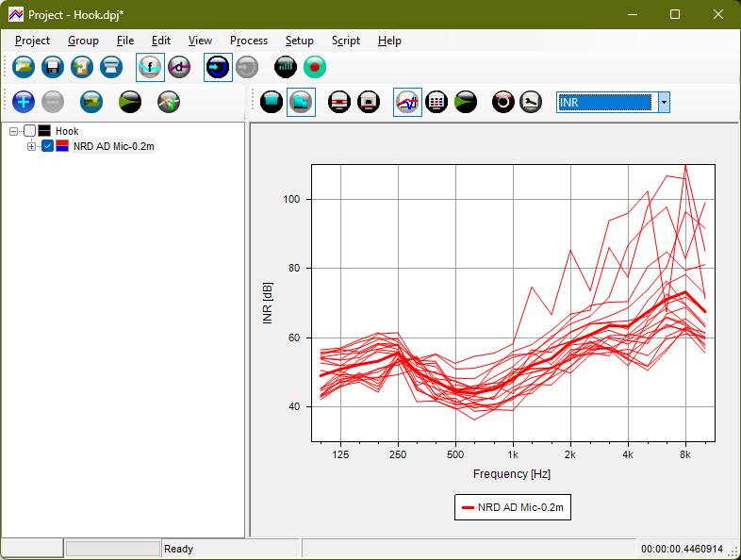Open the Process menu
741x560 pixels.
click(249, 41)
